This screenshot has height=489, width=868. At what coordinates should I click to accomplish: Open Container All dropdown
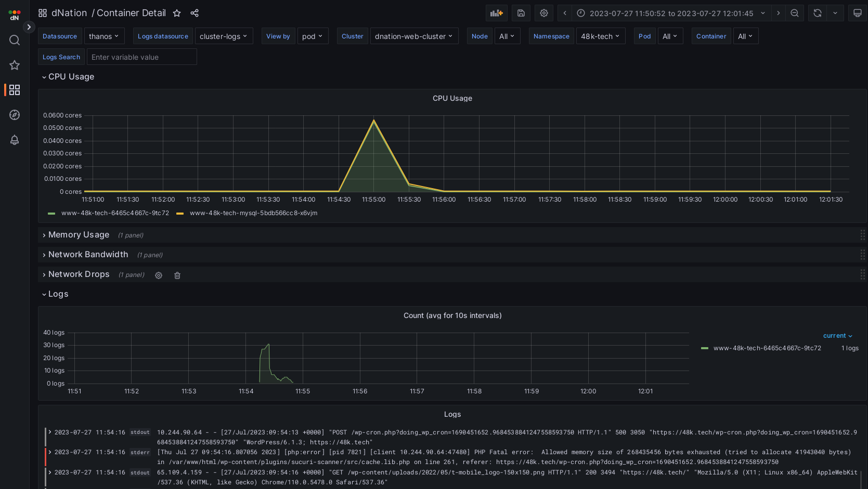click(746, 36)
